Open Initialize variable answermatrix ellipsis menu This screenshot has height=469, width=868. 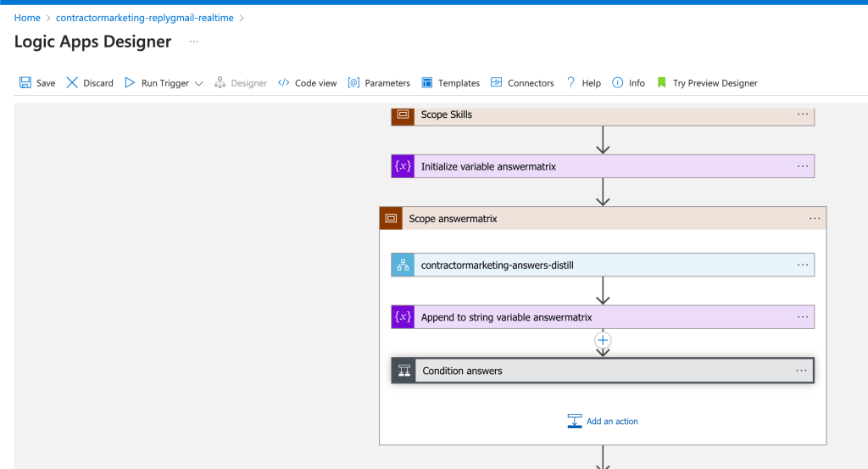(803, 166)
